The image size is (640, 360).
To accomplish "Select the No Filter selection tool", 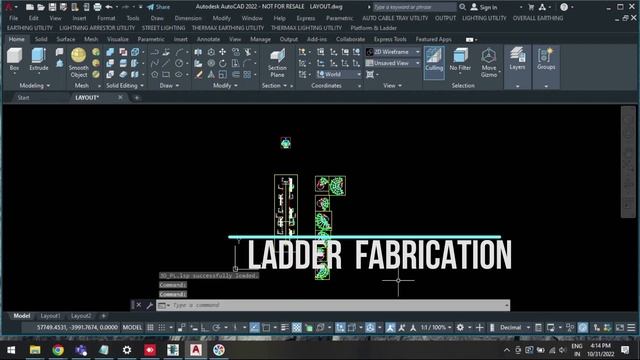I will click(x=460, y=60).
